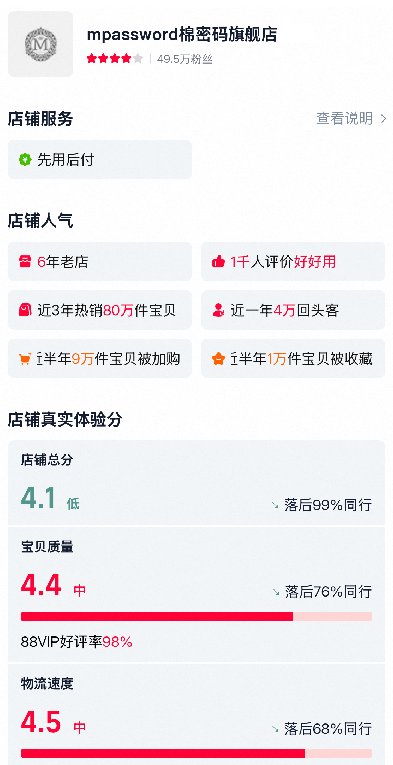Image resolution: width=393 pixels, height=765 pixels.
Task: Tap the 先用后付 service tag
Action: (x=100, y=160)
